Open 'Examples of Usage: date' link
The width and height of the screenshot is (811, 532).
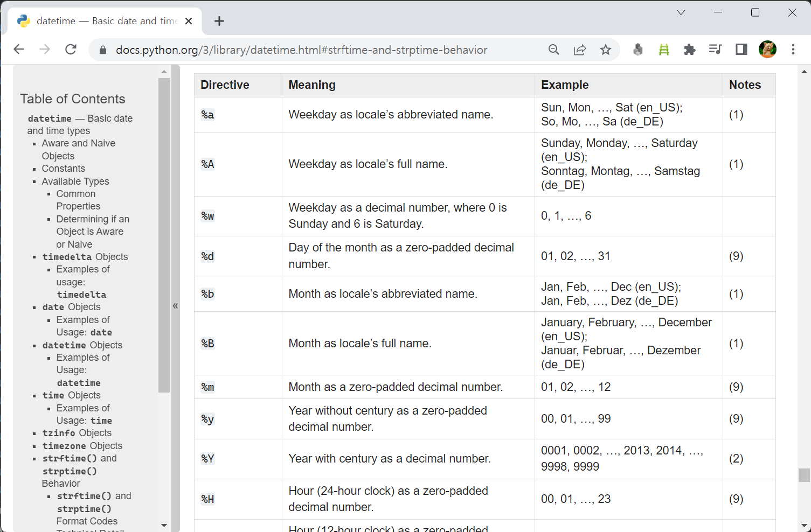[84, 326]
